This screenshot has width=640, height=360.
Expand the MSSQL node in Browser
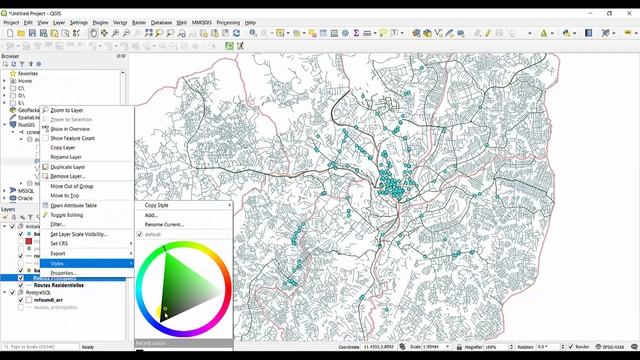[x=4, y=191]
